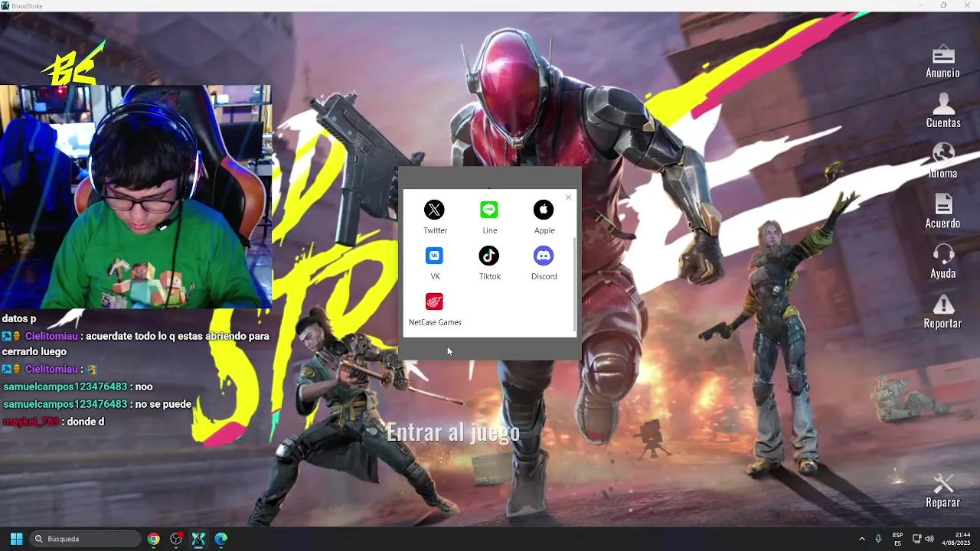The image size is (980, 551).
Task: Click the microphone tray icon
Action: point(878,539)
